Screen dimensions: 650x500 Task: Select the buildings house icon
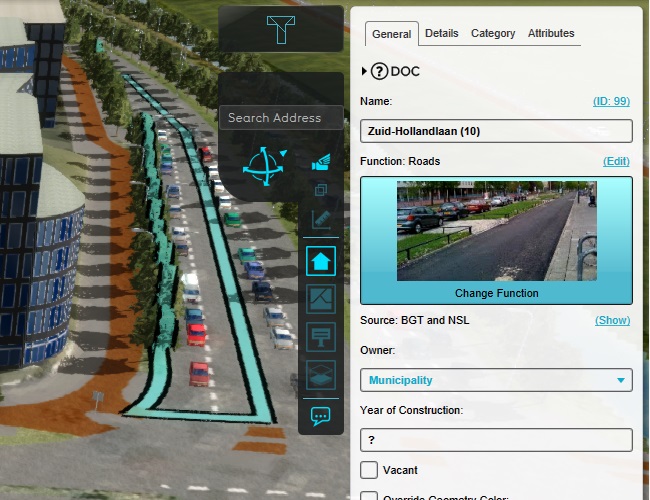coord(320,262)
